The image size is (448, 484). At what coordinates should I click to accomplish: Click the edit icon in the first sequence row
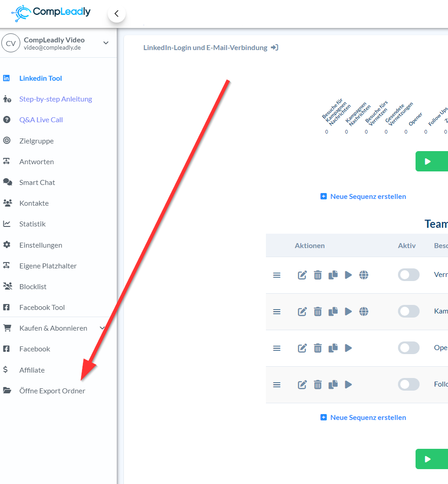tap(302, 275)
